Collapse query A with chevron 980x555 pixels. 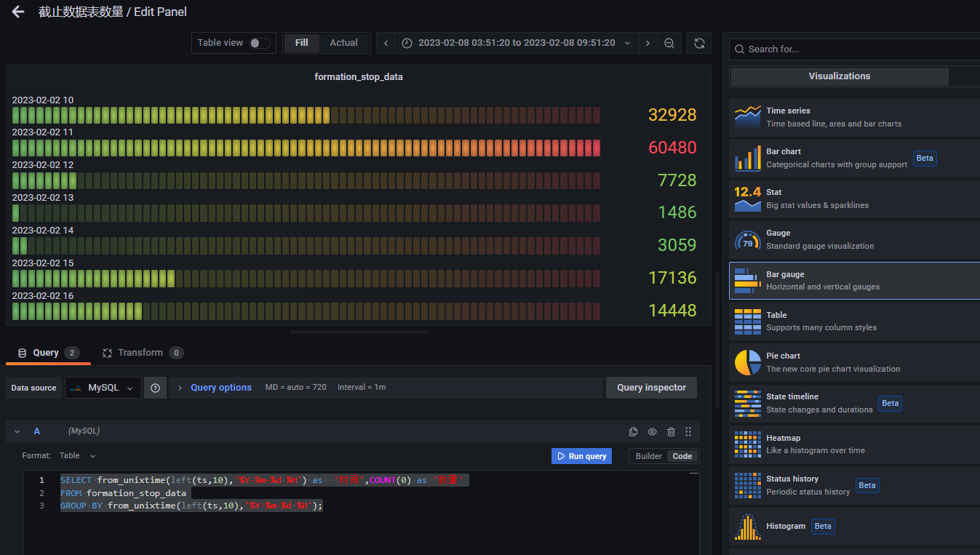click(x=17, y=431)
